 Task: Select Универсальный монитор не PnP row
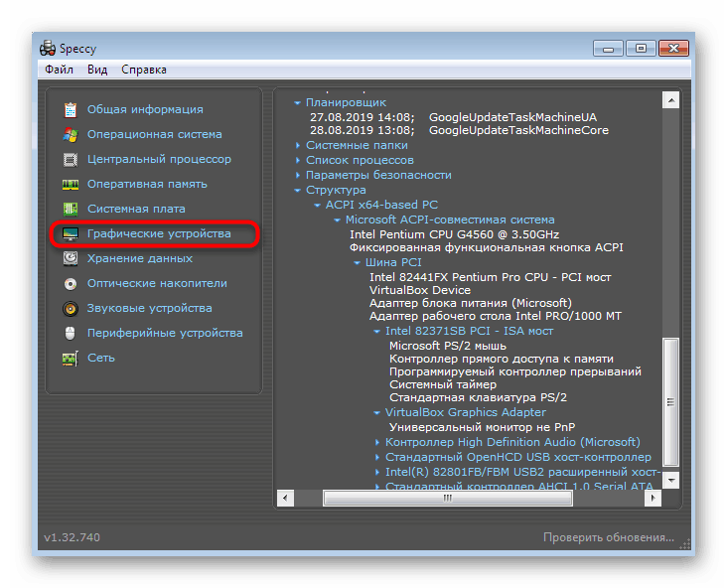click(483, 427)
